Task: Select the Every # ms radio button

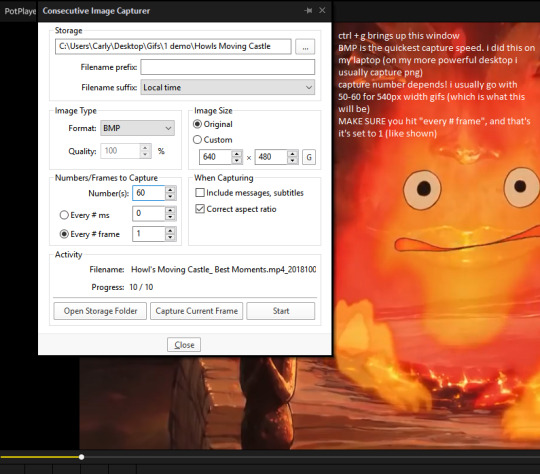Action: click(x=64, y=215)
